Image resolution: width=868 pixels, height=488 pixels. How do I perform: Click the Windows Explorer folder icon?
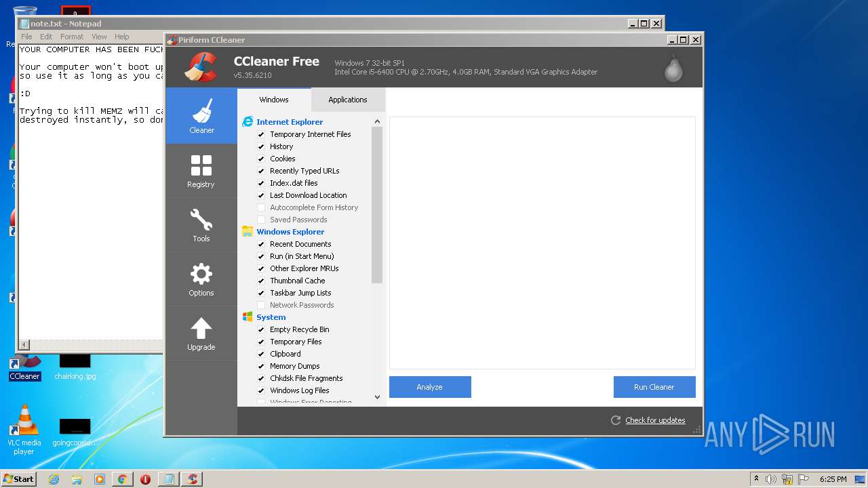[x=248, y=232]
